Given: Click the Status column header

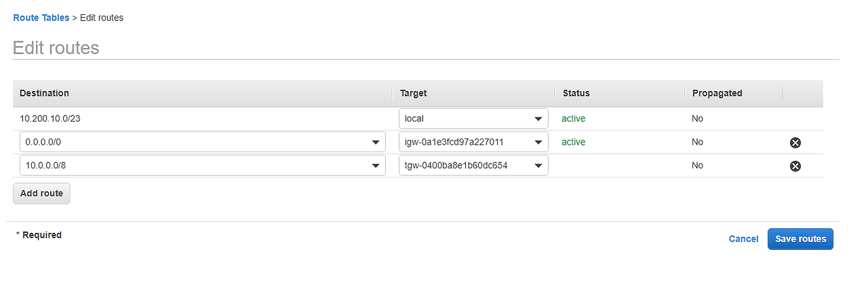Looking at the screenshot, I should tap(576, 93).
